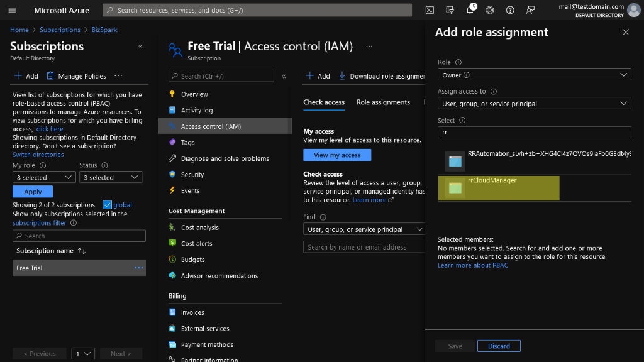This screenshot has height=362, width=644.
Task: Open the Subscriptions toolbar more options ellipsis
Action: click(x=118, y=75)
